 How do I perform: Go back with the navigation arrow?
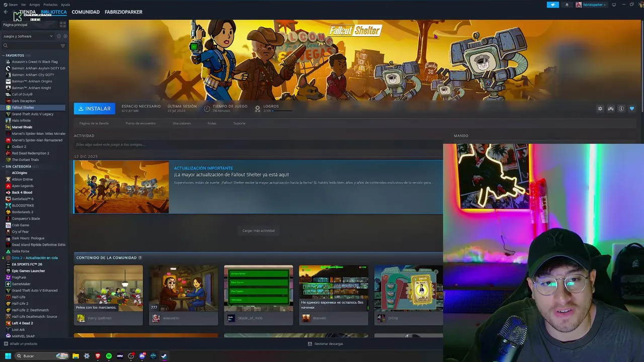pyautogui.click(x=6, y=12)
